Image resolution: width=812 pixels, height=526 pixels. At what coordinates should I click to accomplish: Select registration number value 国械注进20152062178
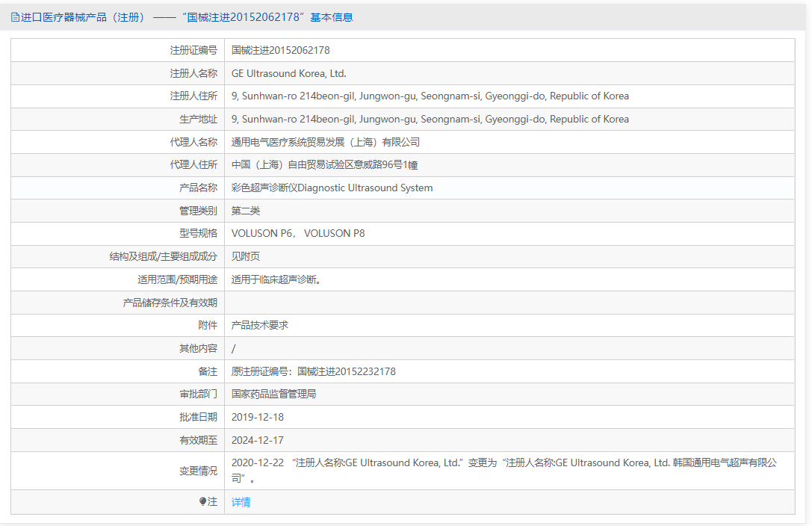281,50
